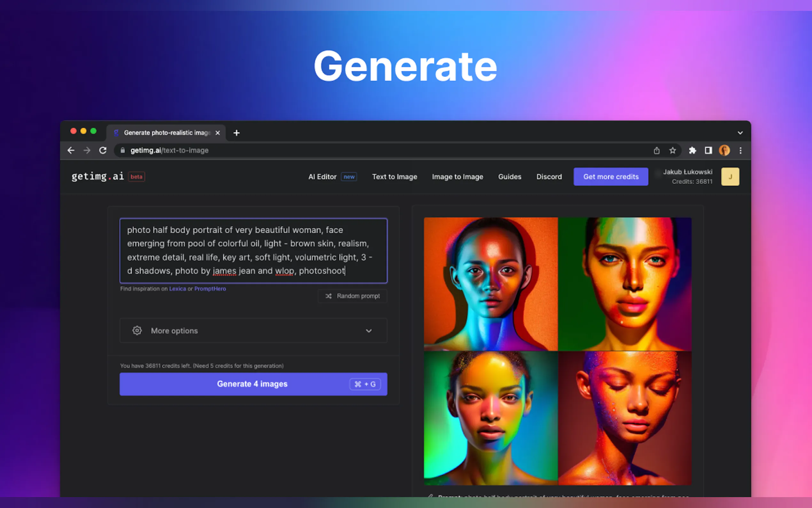
Task: Click the browser forward arrow
Action: [x=87, y=151]
